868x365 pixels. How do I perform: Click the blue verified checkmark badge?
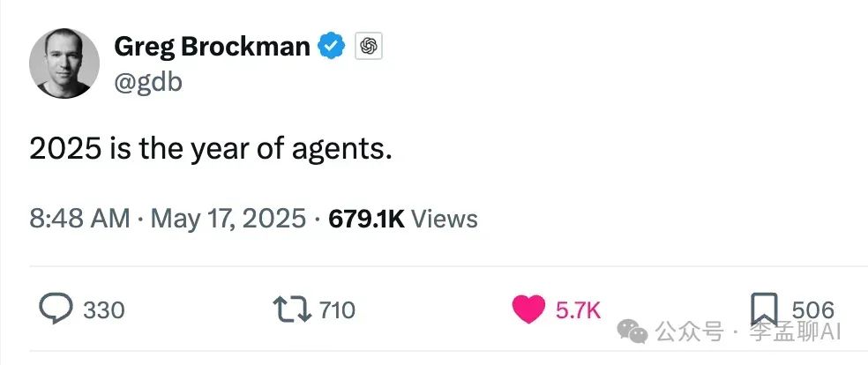pos(332,46)
